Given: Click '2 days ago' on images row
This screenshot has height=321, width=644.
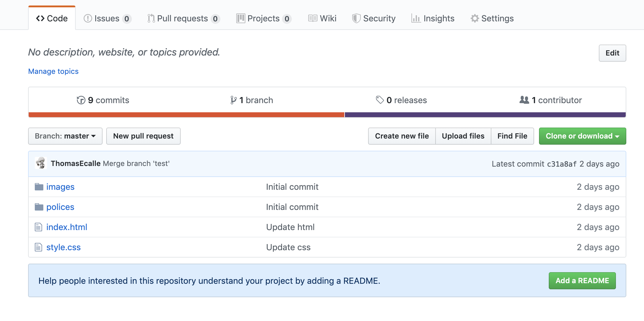Looking at the screenshot, I should click(598, 187).
